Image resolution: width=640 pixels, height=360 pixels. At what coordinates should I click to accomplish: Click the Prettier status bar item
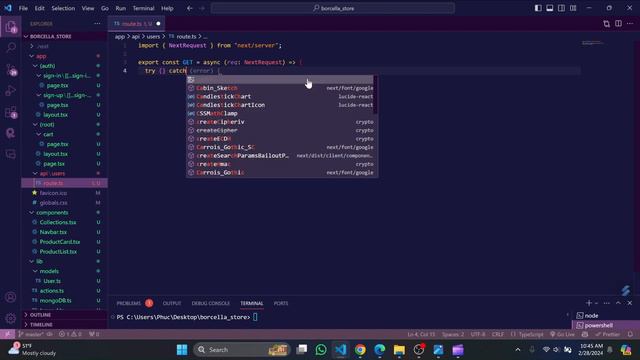click(x=609, y=334)
